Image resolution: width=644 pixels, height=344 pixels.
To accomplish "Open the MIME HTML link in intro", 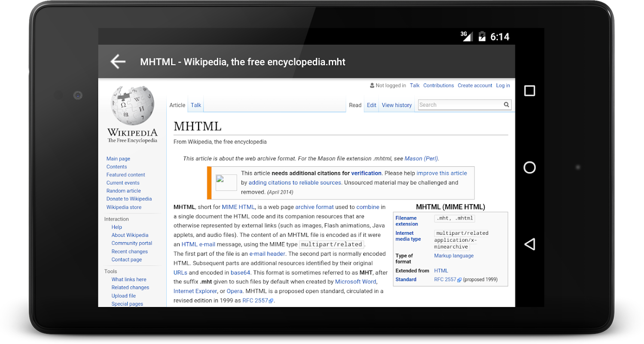I will coord(238,207).
